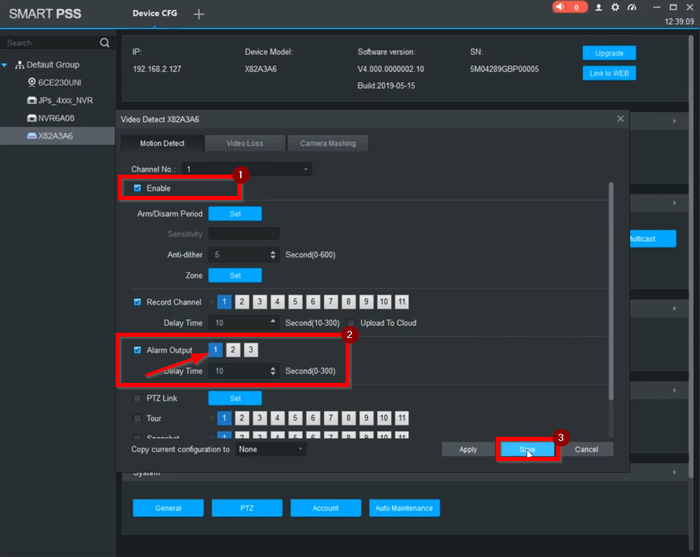Viewport: 700px width, 557px height.
Task: Click the Alarm Output Delay Time field
Action: point(240,371)
